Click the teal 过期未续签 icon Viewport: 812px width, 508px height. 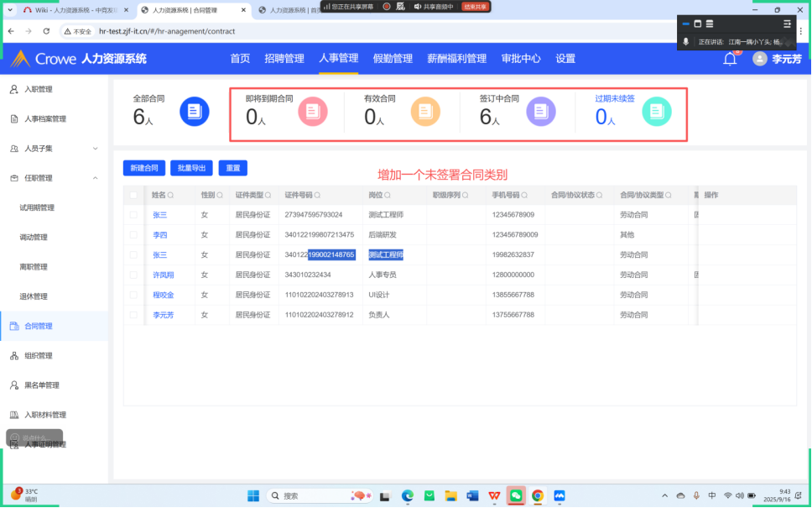pyautogui.click(x=656, y=111)
